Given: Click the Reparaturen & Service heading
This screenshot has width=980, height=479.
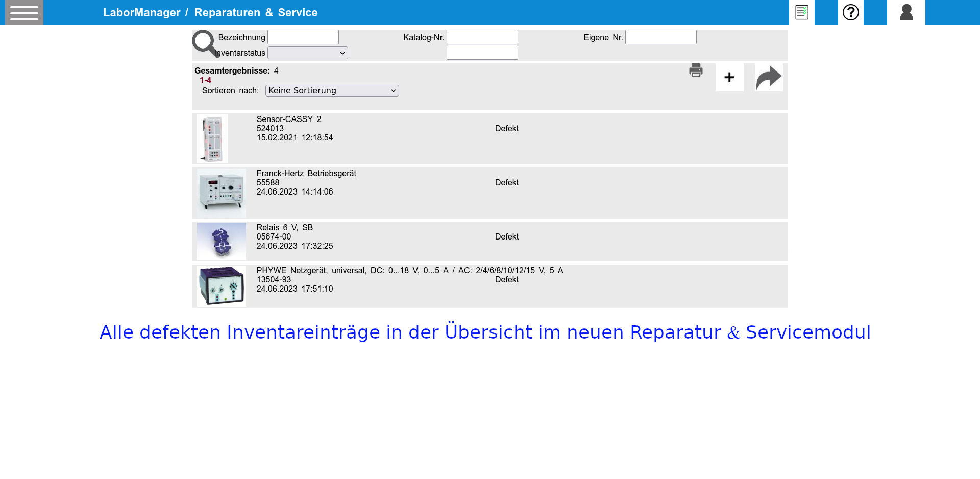Looking at the screenshot, I should 256,12.
